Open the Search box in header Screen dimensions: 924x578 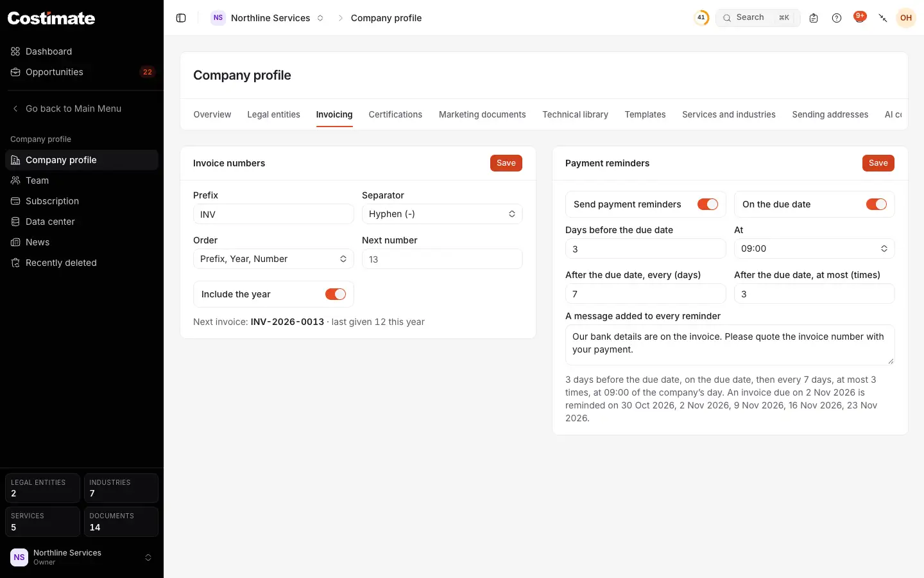click(x=758, y=18)
